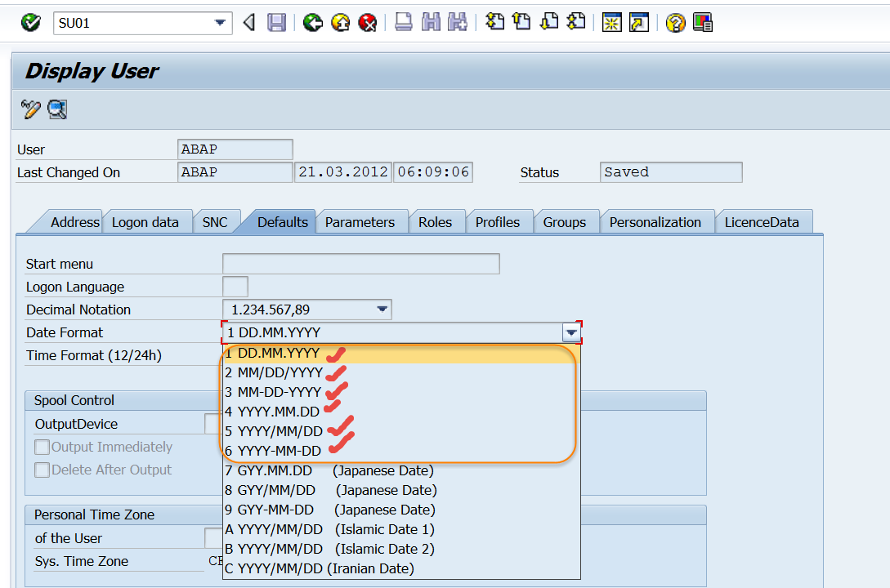Image resolution: width=890 pixels, height=588 pixels.
Task: Click the Print icon
Action: (x=403, y=23)
